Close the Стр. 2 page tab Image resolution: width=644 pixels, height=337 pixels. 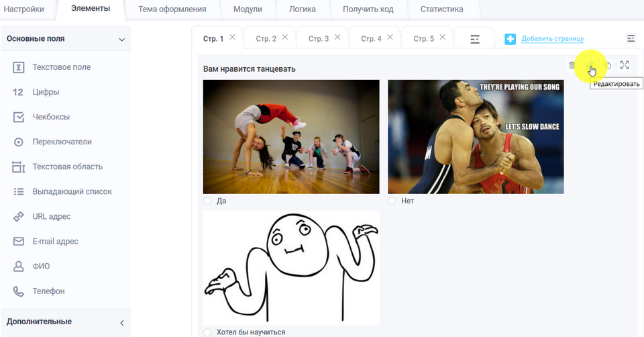click(285, 38)
